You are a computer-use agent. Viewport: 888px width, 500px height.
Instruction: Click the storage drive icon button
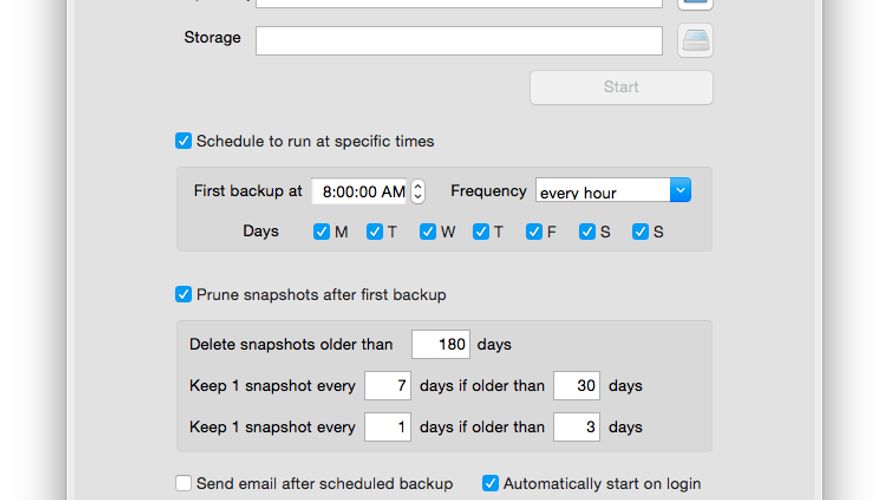(695, 41)
